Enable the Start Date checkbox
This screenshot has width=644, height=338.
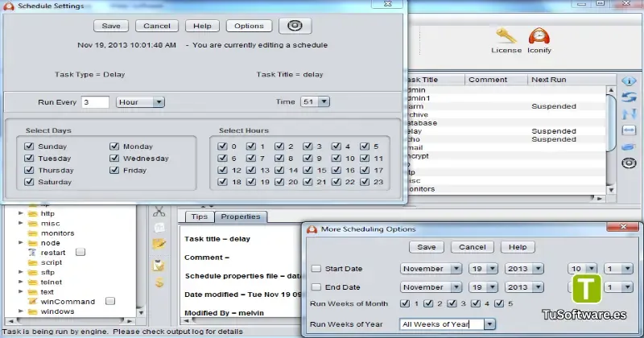316,269
